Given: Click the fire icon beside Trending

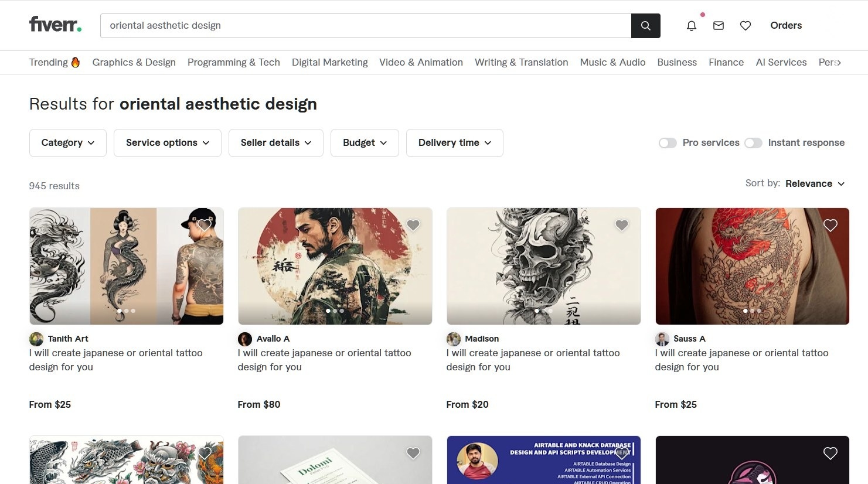Looking at the screenshot, I should [x=76, y=62].
